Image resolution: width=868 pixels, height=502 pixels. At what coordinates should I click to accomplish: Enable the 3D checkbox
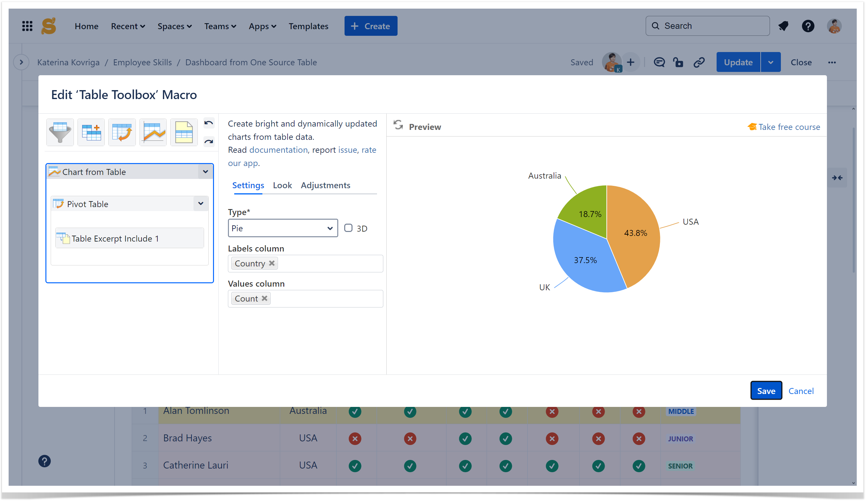[348, 228]
